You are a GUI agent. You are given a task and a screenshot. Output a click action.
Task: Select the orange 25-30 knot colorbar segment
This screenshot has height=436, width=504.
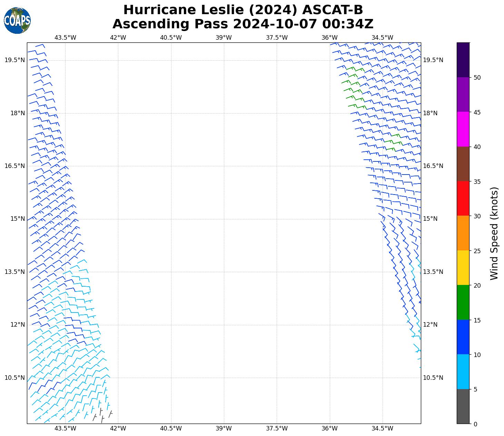pyautogui.click(x=463, y=233)
